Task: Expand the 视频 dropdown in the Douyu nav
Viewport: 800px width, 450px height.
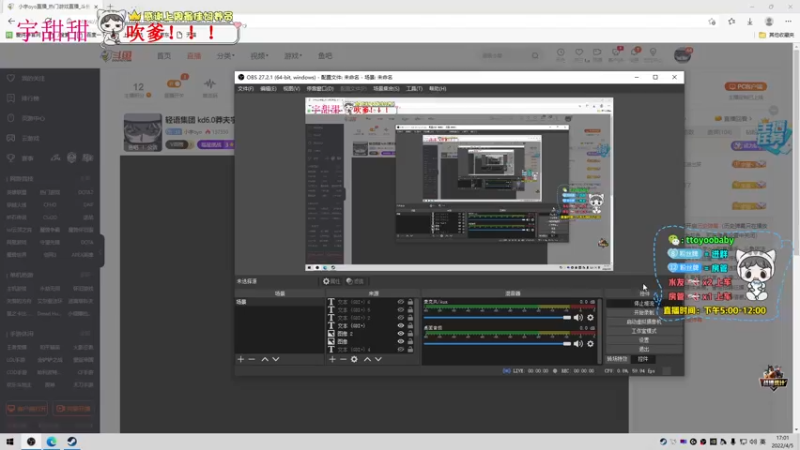Action: pyautogui.click(x=259, y=56)
